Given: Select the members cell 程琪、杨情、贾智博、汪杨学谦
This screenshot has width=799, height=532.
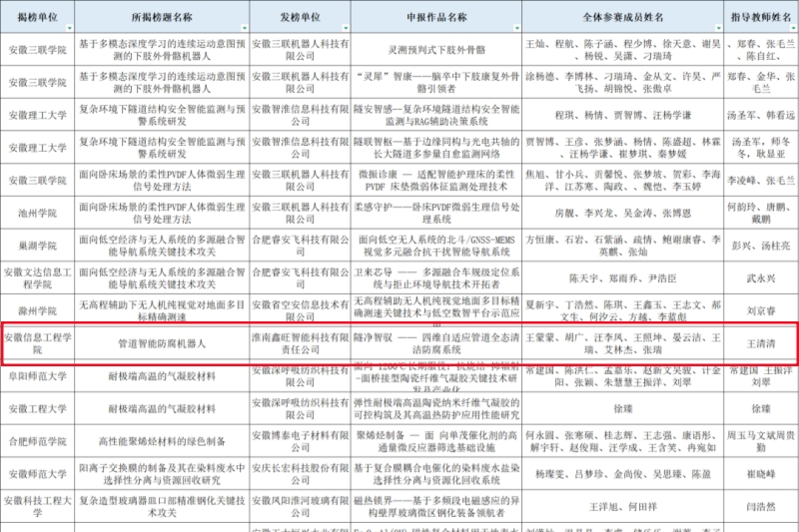Looking at the screenshot, I should tap(622, 115).
